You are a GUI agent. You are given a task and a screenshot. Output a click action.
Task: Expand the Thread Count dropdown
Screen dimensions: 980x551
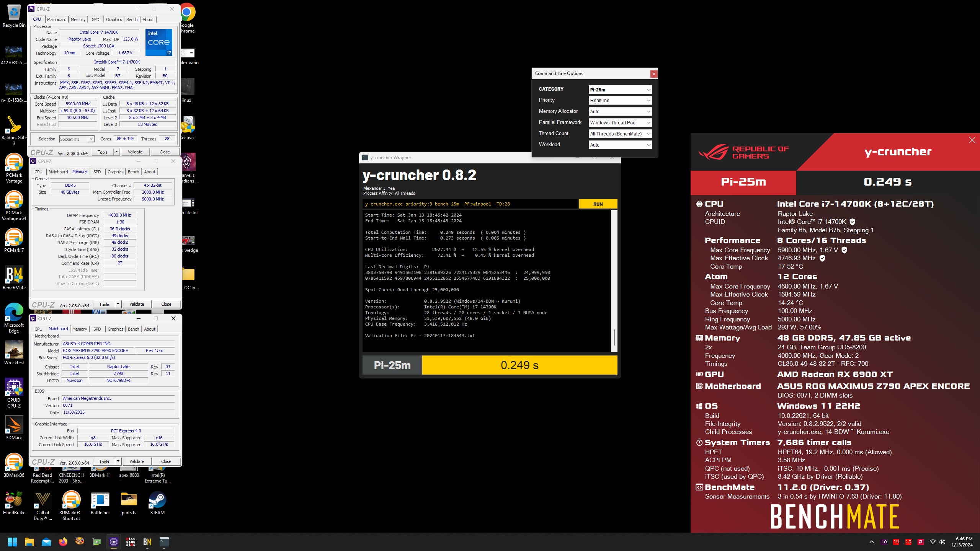[620, 134]
